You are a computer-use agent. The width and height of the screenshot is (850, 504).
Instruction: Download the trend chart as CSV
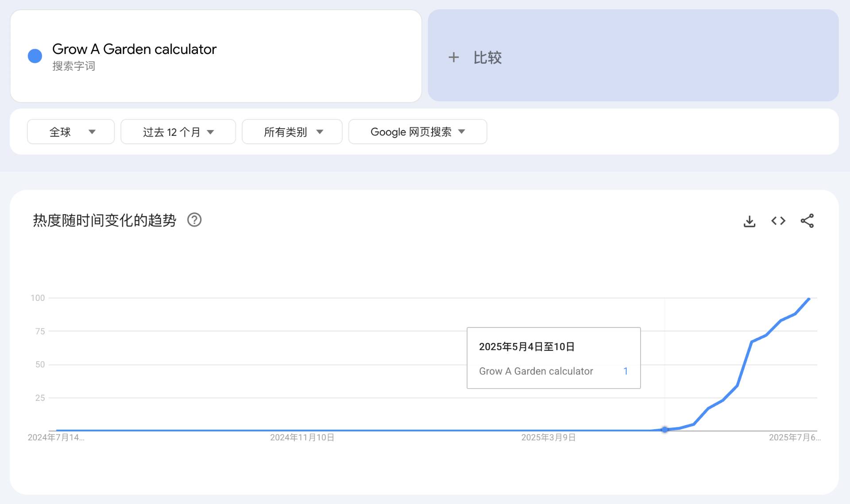tap(749, 221)
